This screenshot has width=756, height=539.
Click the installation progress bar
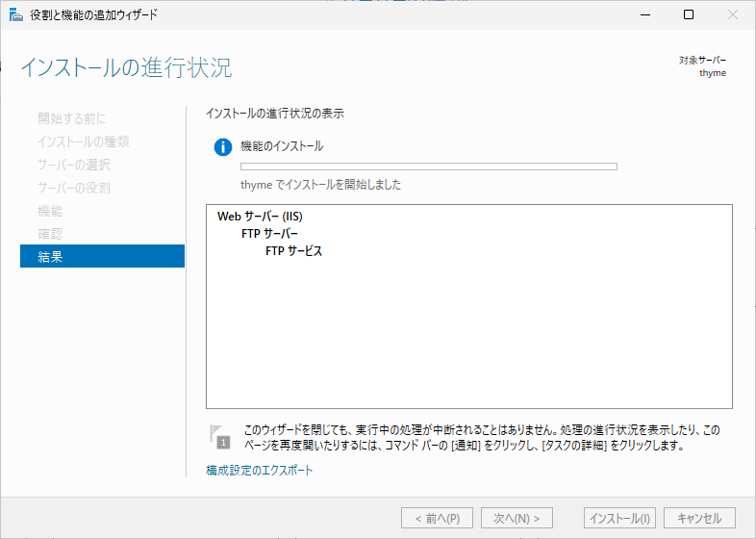pos(429,167)
